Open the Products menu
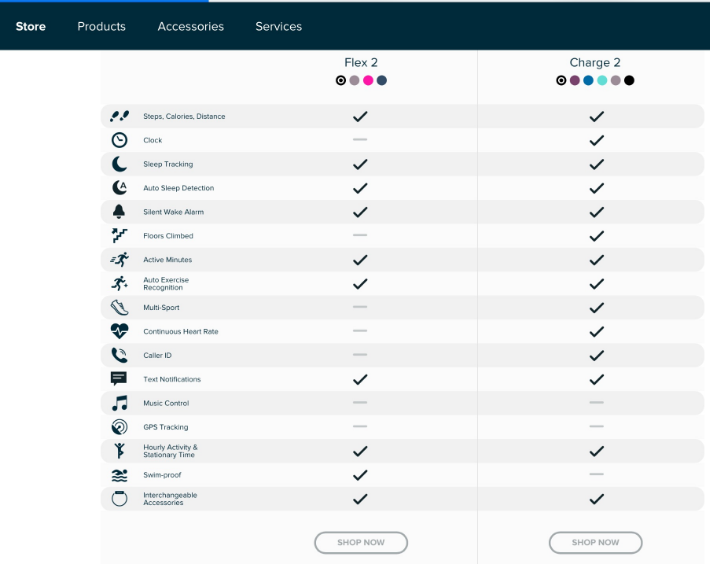Viewport: 710px width, 564px height. point(101,26)
